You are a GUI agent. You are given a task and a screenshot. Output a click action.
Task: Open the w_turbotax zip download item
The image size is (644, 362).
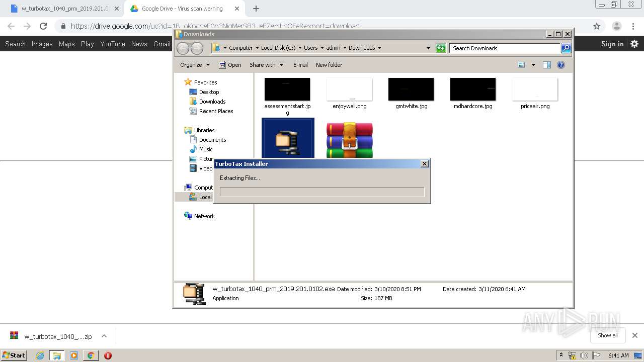[x=51, y=336]
